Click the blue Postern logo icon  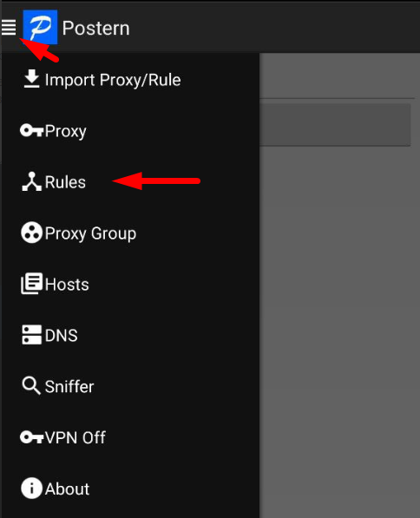40,27
